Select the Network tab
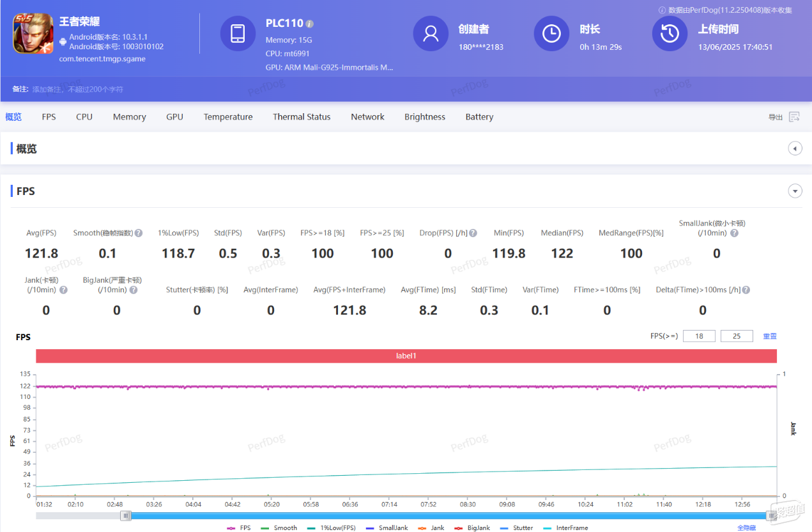Viewport: 812px width, 532px height. coord(367,117)
